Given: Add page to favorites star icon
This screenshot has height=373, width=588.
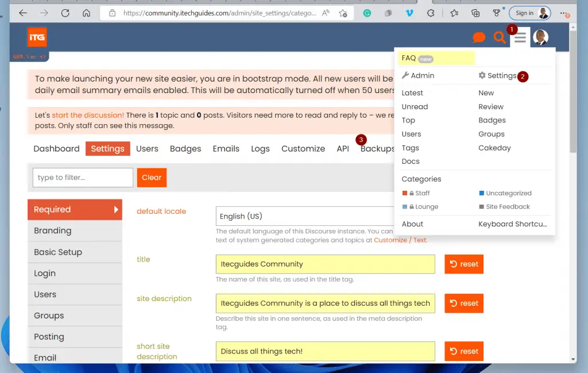Looking at the screenshot, I should 343,13.
